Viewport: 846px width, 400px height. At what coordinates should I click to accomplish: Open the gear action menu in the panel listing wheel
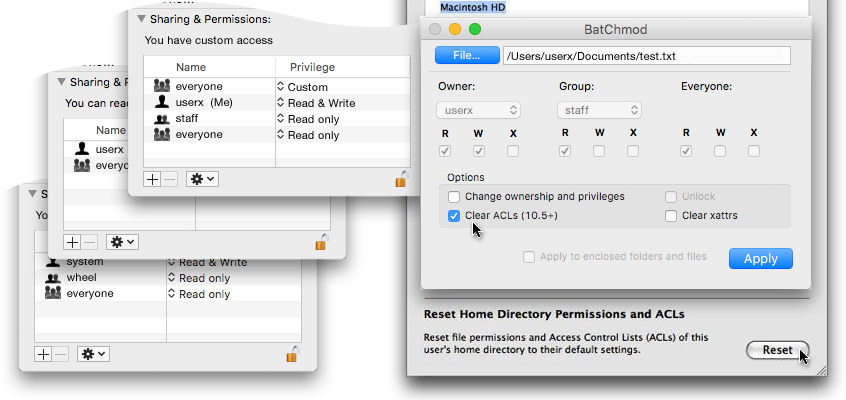point(93,354)
